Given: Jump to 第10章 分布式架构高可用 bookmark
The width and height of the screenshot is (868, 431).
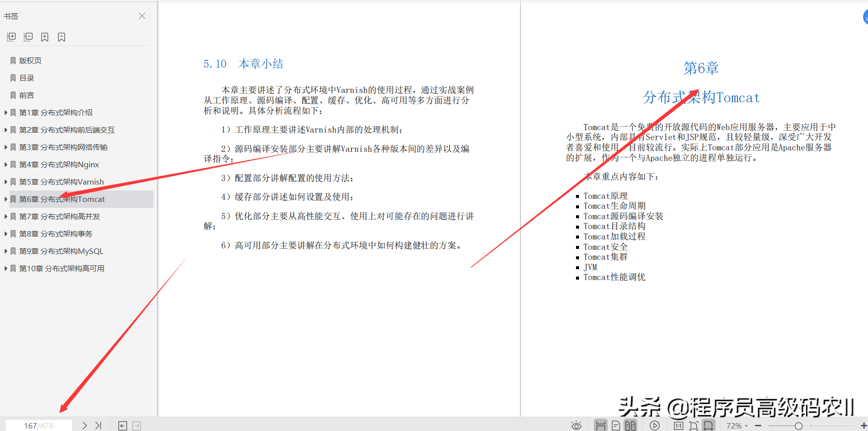Looking at the screenshot, I should [x=62, y=268].
